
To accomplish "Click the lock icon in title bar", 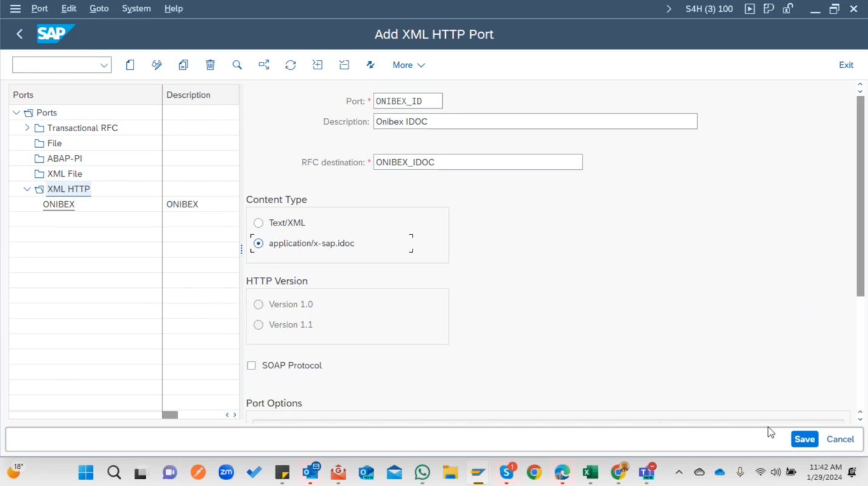I will [x=788, y=9].
